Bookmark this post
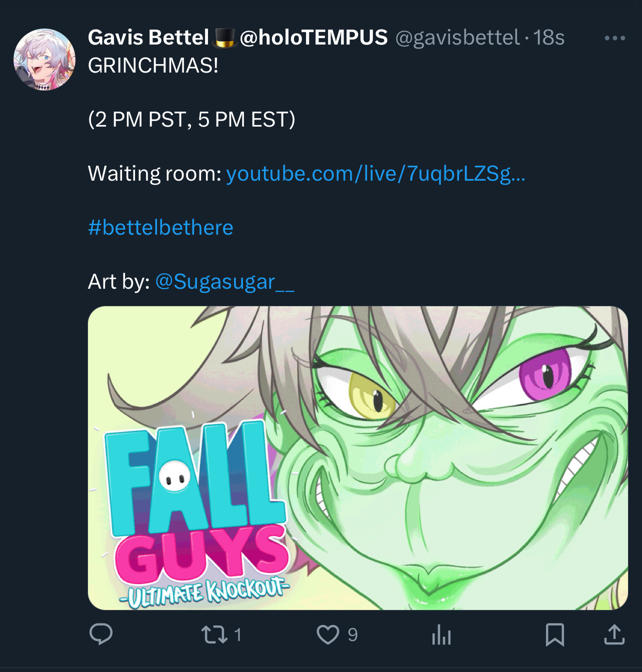Viewport: 642px width, 672px height. (555, 634)
